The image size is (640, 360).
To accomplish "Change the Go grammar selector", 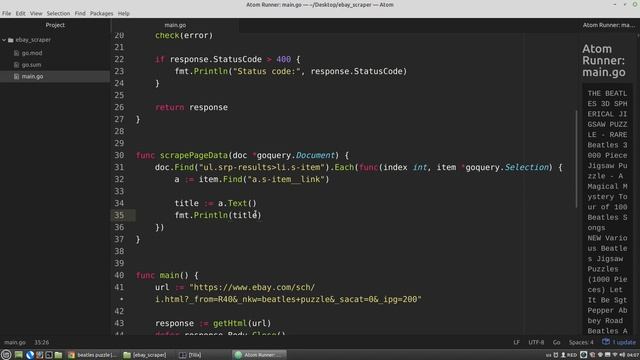I will (x=556, y=342).
